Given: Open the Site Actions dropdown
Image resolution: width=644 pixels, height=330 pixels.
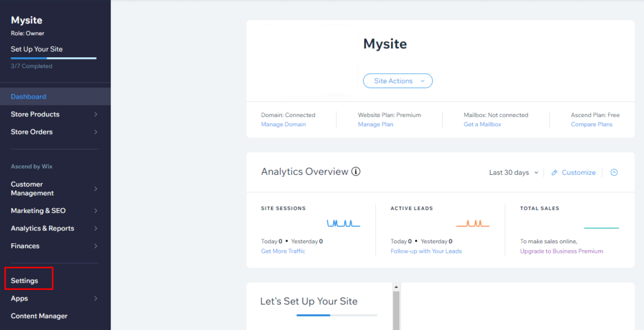Looking at the screenshot, I should (x=397, y=81).
